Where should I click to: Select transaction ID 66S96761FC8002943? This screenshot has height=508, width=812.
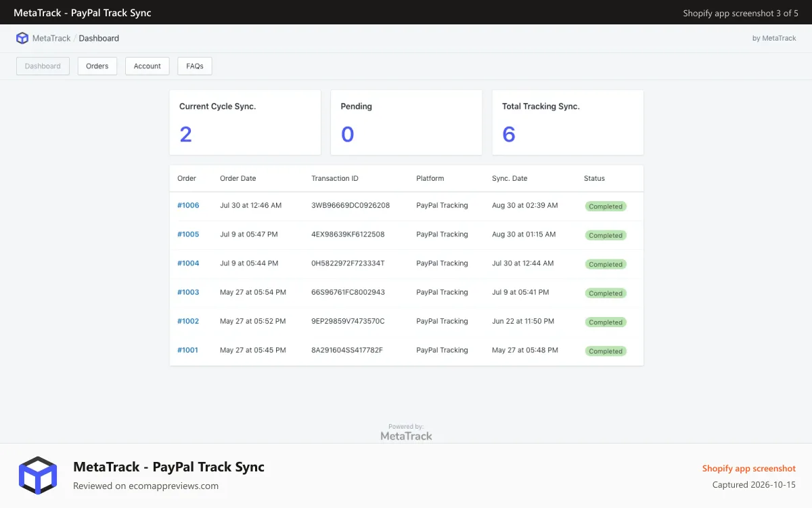coord(348,293)
